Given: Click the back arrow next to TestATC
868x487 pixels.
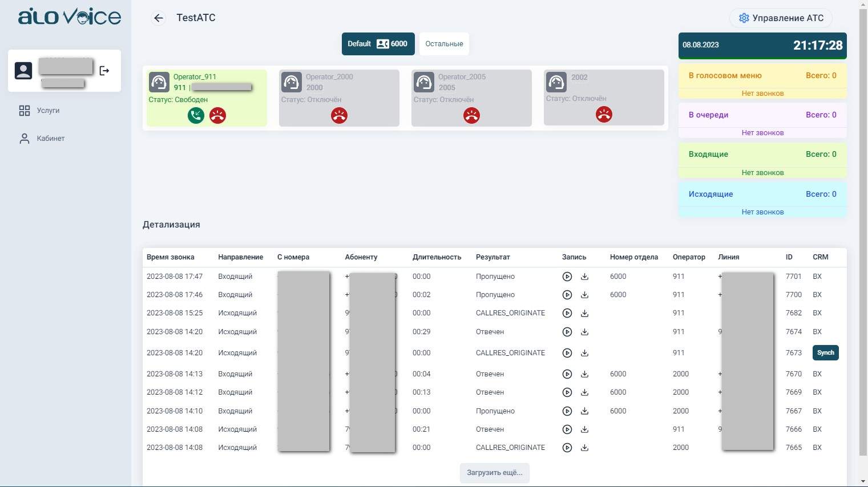Looking at the screenshot, I should tap(159, 18).
